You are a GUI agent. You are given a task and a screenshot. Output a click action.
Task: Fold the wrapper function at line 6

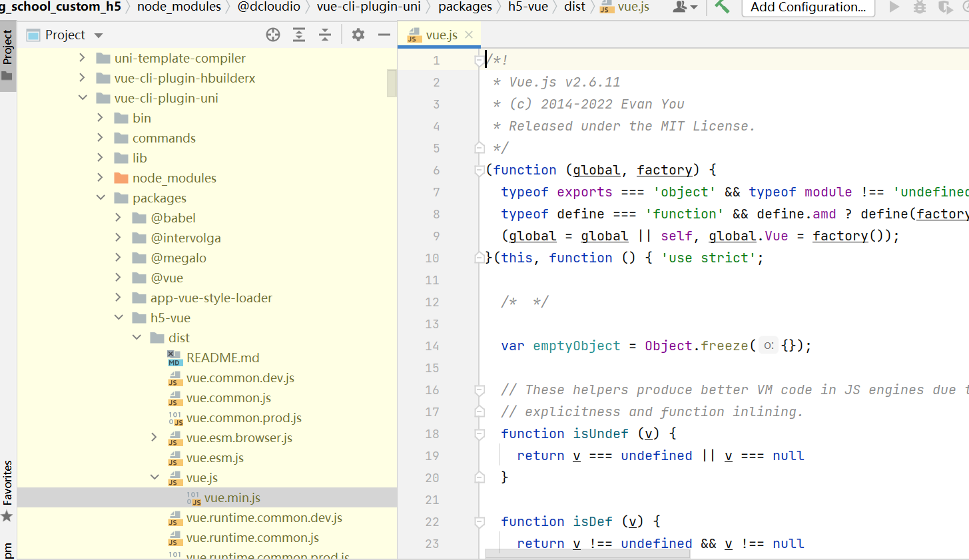[x=480, y=170]
